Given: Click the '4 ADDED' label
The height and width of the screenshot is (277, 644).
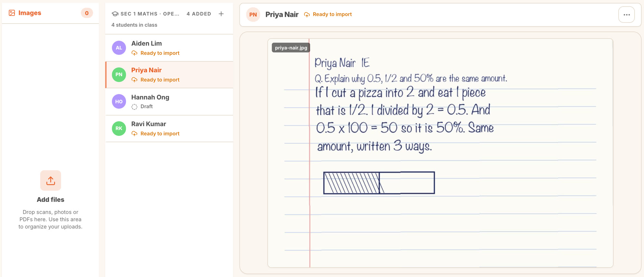Looking at the screenshot, I should tap(199, 14).
